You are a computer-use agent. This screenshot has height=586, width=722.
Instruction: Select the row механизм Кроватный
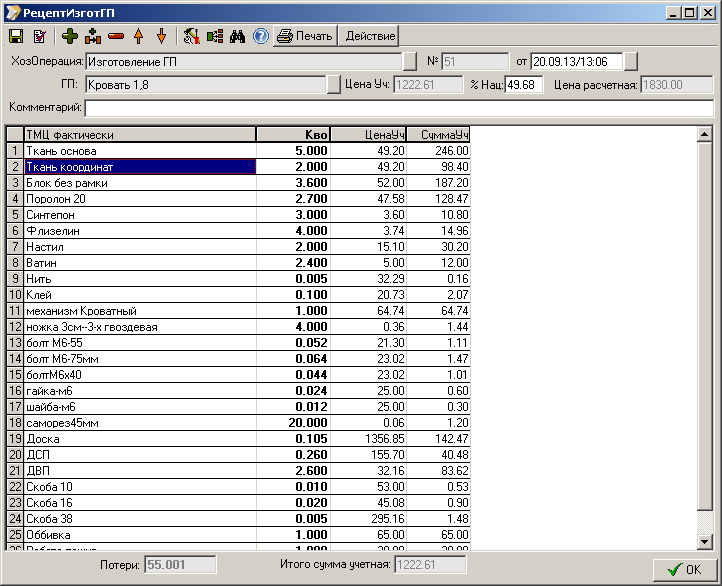[238, 311]
